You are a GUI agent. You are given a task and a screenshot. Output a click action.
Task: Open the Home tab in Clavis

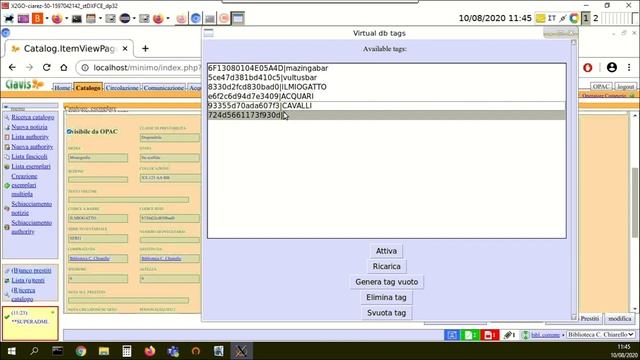pos(62,88)
